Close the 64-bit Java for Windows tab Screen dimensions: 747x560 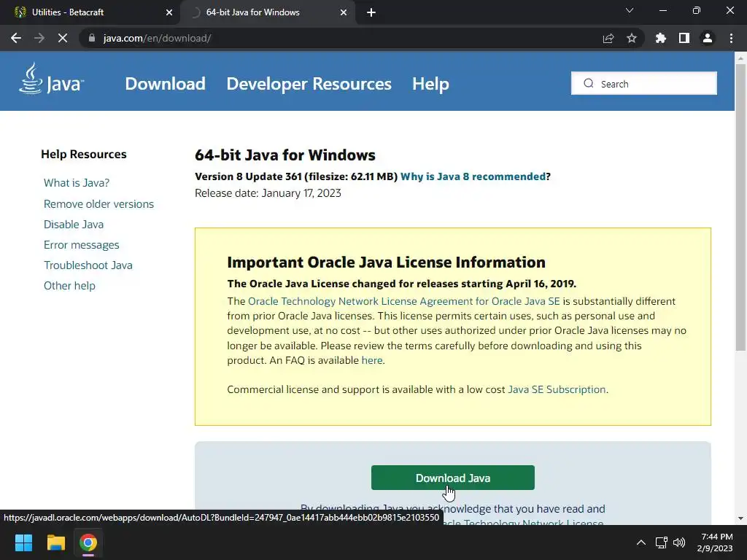[x=344, y=12]
